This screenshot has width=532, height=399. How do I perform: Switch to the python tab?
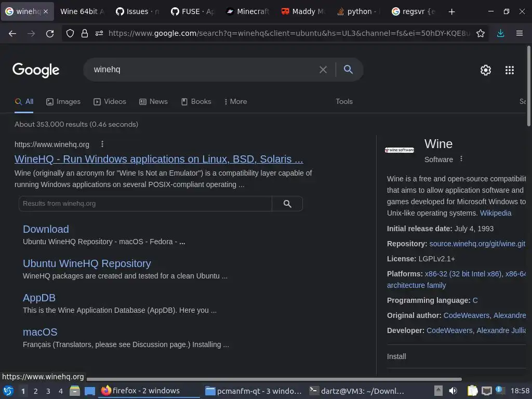[x=358, y=11]
